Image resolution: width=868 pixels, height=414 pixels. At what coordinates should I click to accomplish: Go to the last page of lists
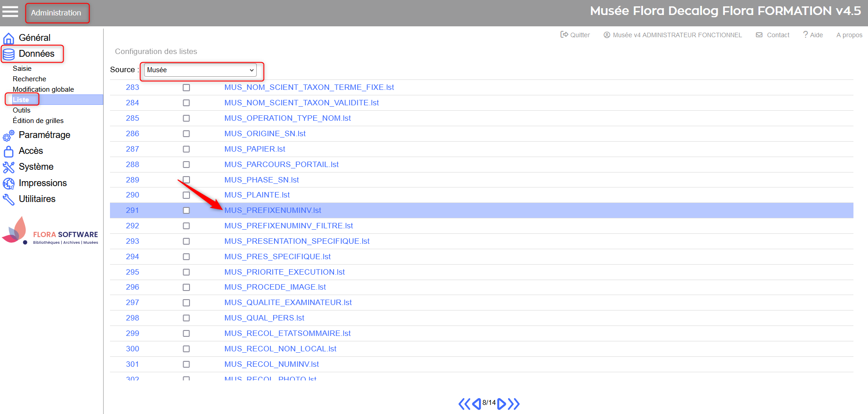[514, 404]
